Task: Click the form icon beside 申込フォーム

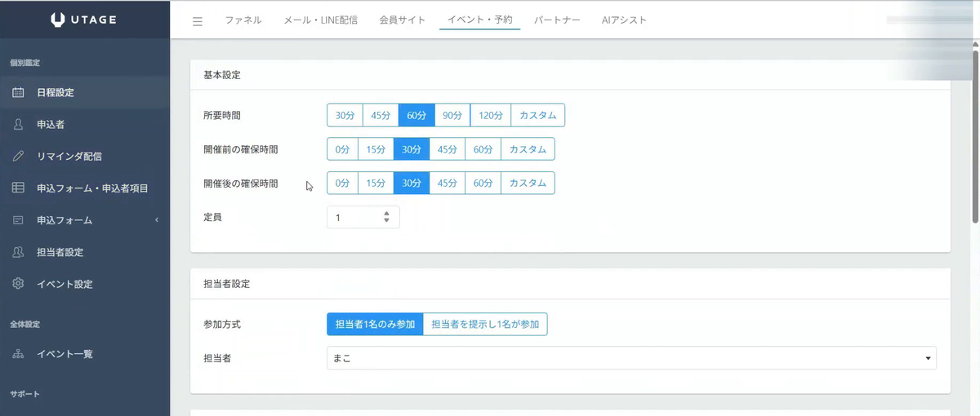Action: [x=18, y=220]
